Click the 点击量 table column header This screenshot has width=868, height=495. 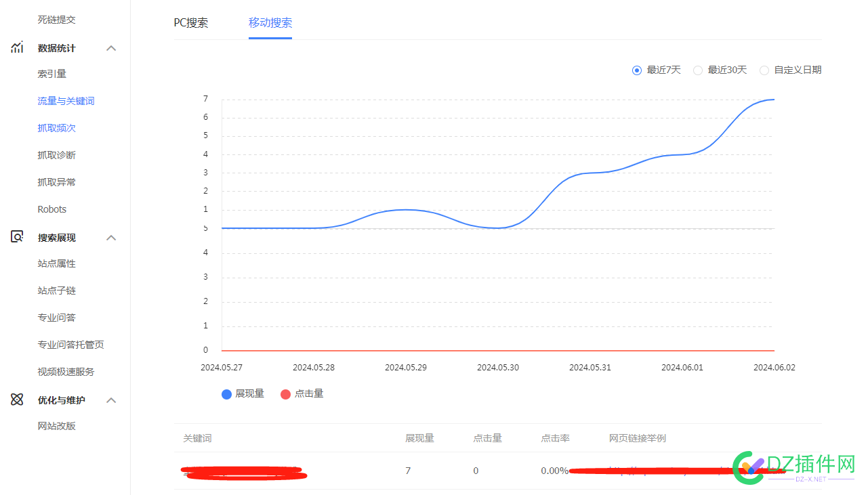coord(487,438)
